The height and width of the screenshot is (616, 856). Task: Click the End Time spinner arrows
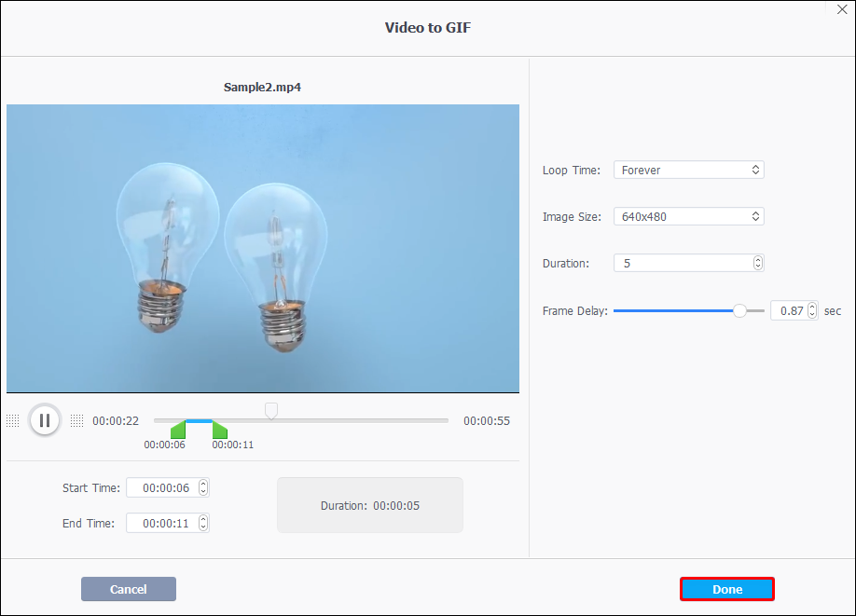click(x=203, y=523)
